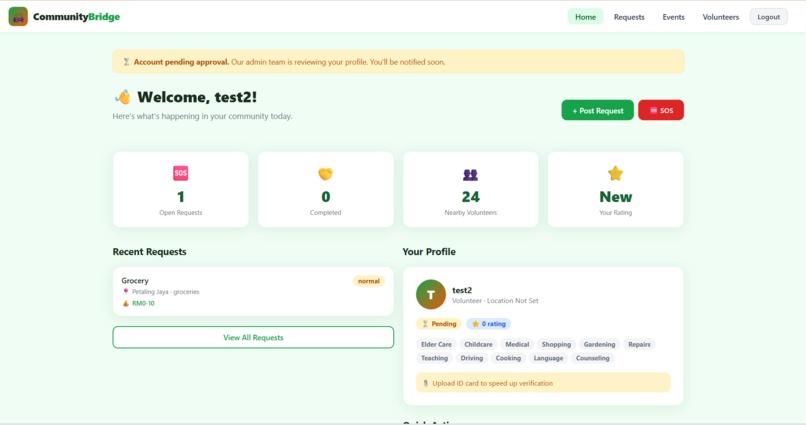Select the Gardening skill tag

point(599,344)
